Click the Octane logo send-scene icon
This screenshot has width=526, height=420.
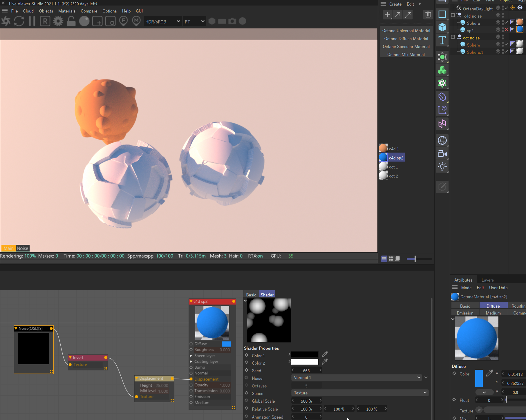click(6, 21)
